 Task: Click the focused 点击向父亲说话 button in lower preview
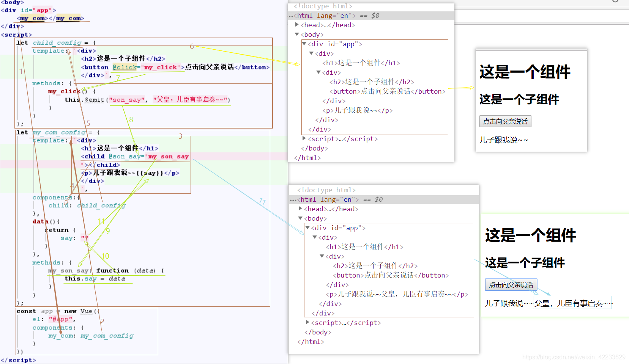[511, 285]
